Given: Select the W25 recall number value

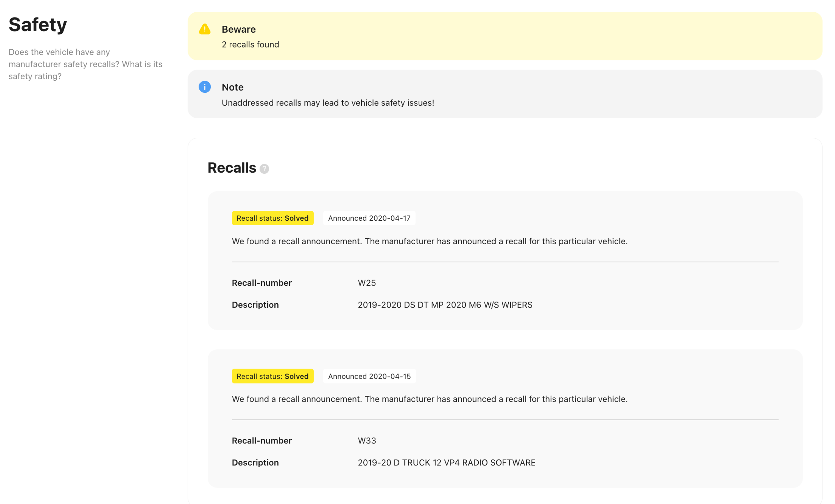Looking at the screenshot, I should coord(367,283).
